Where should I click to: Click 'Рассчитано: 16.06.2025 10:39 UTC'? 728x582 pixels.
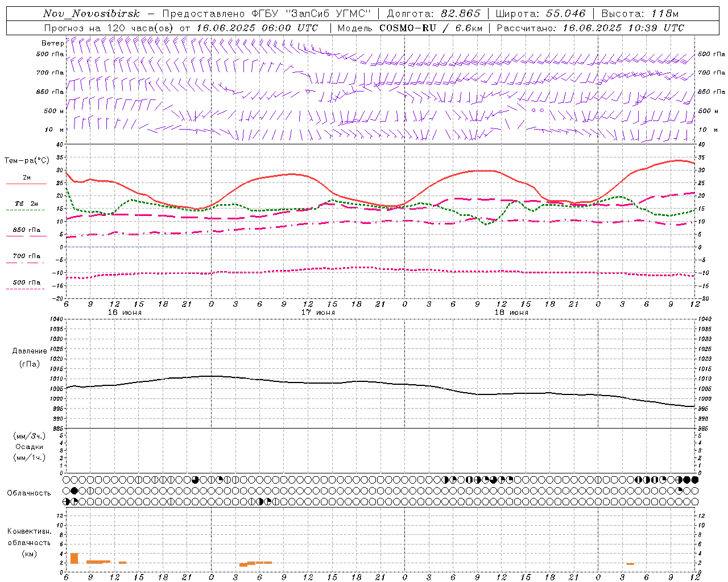[x=590, y=28]
